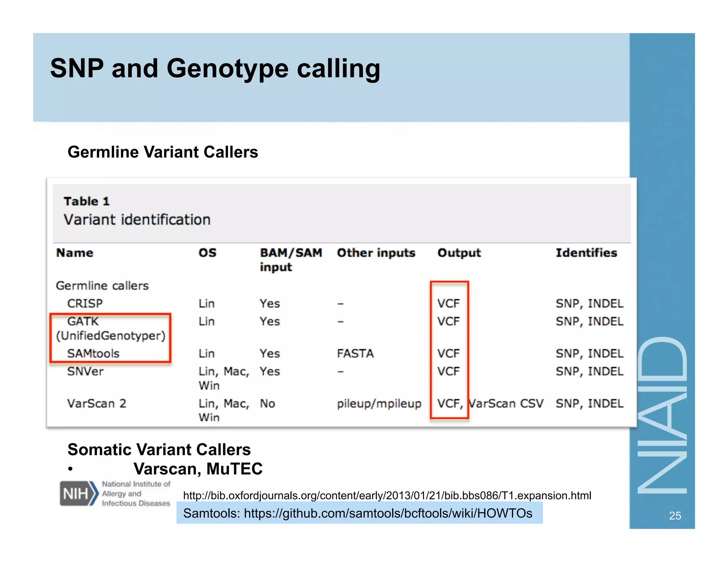Open the oxfordjournals.org table source link
This screenshot has height=562, width=728.
coord(387,495)
